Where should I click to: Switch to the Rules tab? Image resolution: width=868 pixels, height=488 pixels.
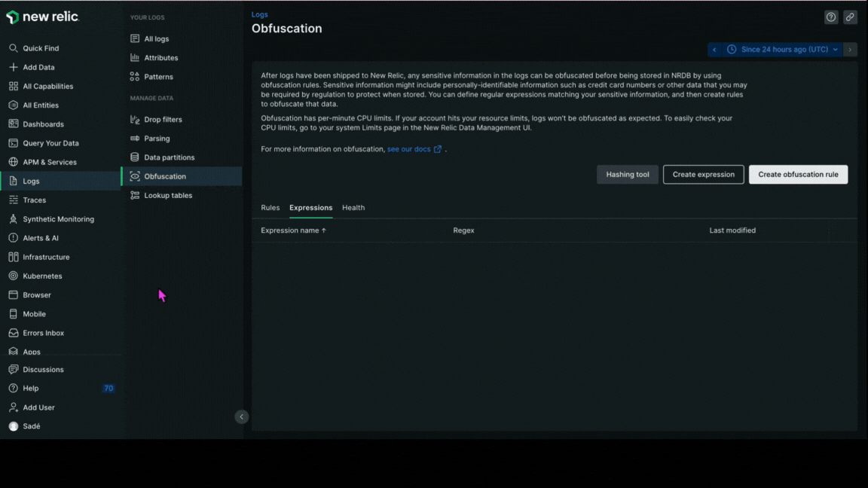pyautogui.click(x=270, y=208)
